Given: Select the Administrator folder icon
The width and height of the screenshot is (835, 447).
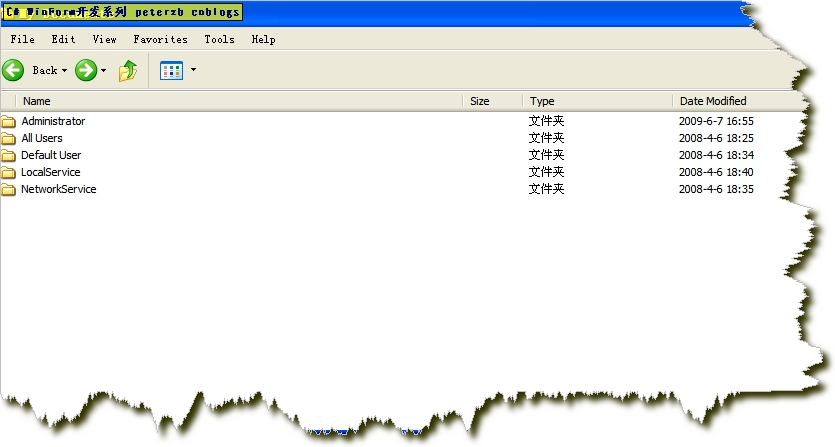Looking at the screenshot, I should [8, 121].
